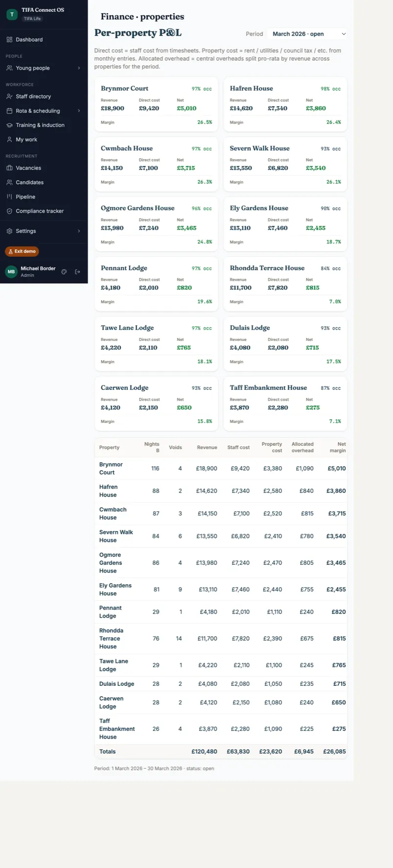Screen dimensions: 393x868
Task: Select the Hafren House property card
Action: 285,104
